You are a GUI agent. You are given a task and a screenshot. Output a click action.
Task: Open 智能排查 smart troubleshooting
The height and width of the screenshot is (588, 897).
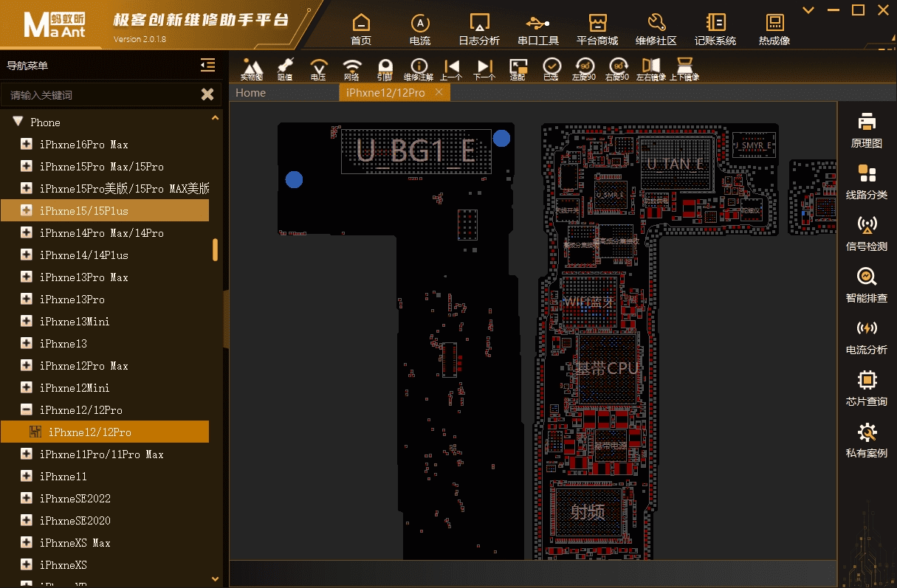click(867, 286)
